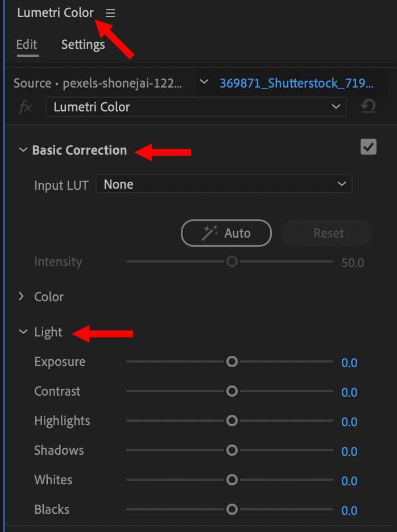Collapse the Light section
Viewport: 397px width, 532px height.
point(23,332)
